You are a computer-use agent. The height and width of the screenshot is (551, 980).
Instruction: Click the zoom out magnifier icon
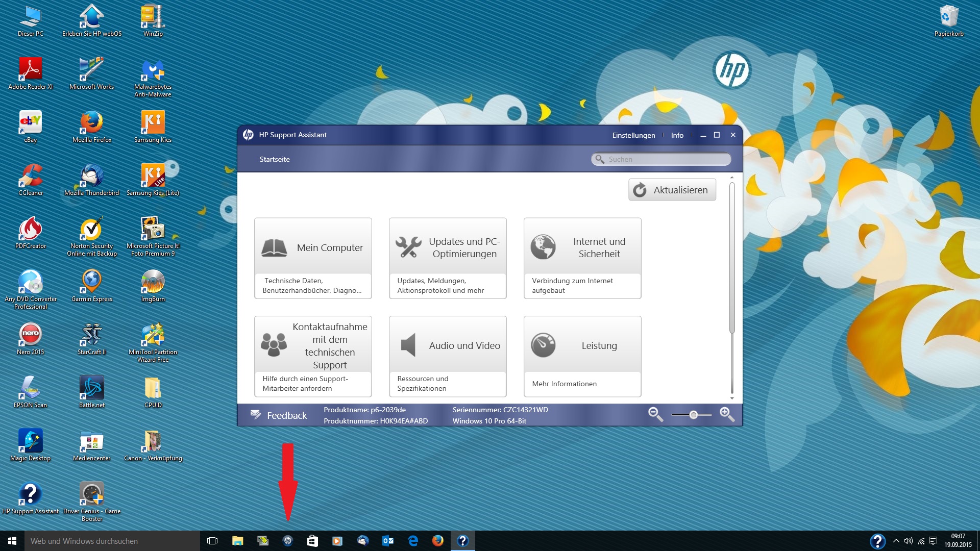655,414
